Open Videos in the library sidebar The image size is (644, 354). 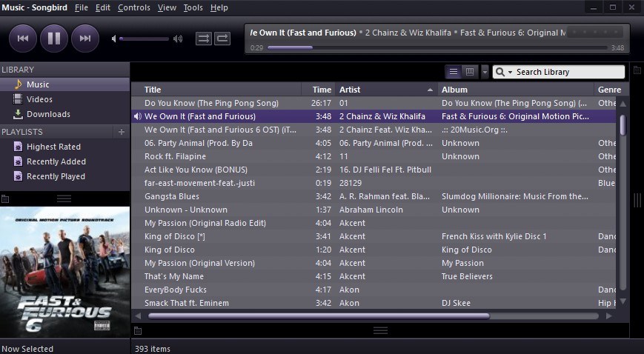(65, 99)
